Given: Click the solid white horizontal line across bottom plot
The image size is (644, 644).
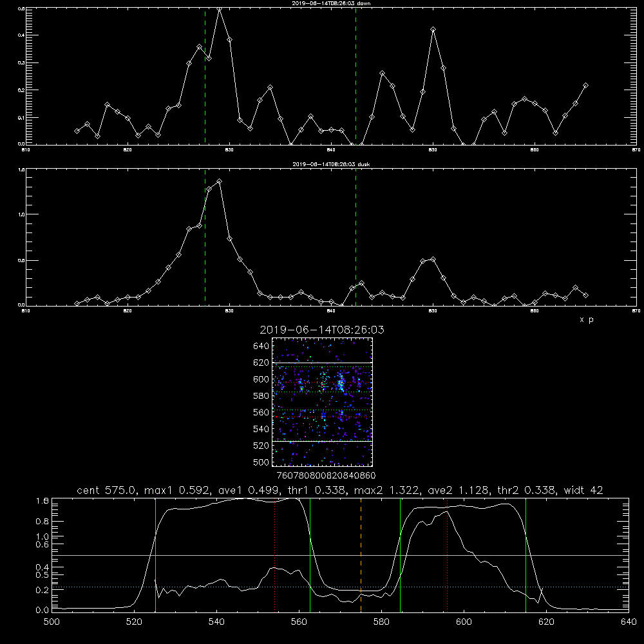Looking at the screenshot, I should click(341, 555).
